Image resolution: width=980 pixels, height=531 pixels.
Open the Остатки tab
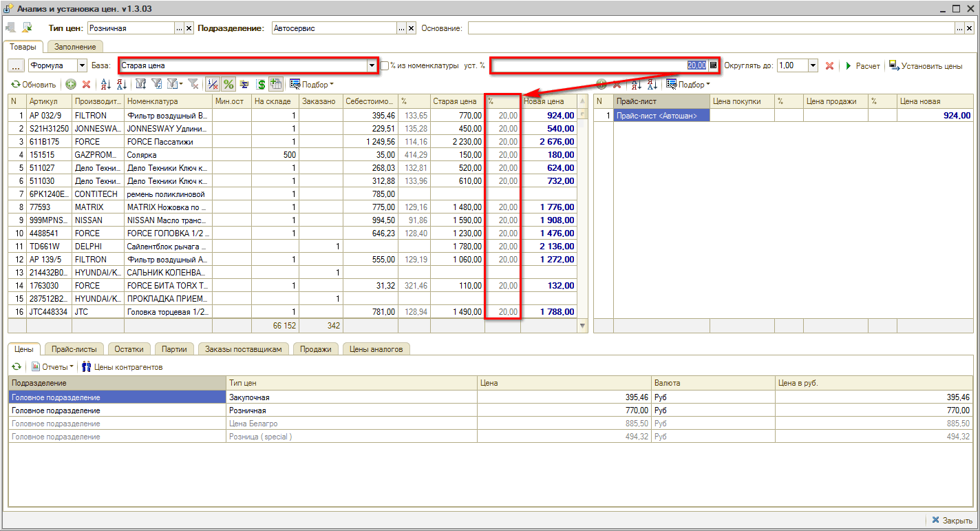coord(129,349)
